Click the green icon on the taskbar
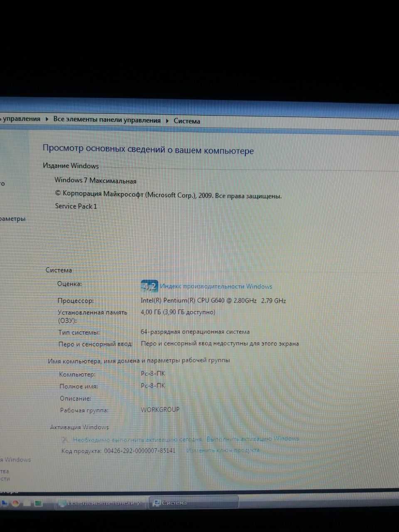Image resolution: width=399 pixels, height=532 pixels. [38, 504]
